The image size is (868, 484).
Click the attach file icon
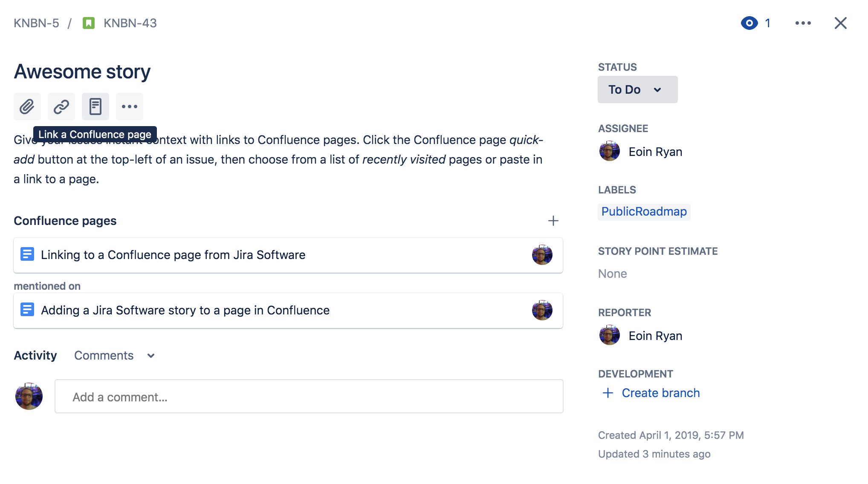tap(27, 107)
